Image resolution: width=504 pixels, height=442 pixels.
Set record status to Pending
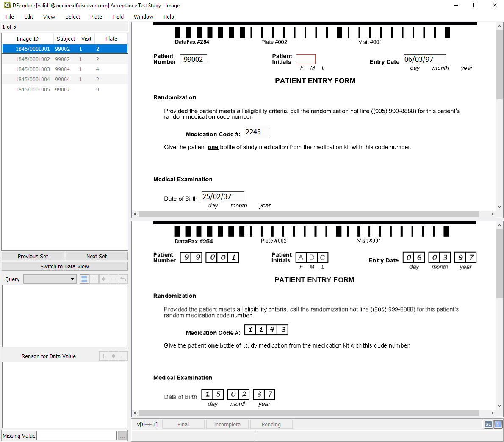(271, 424)
